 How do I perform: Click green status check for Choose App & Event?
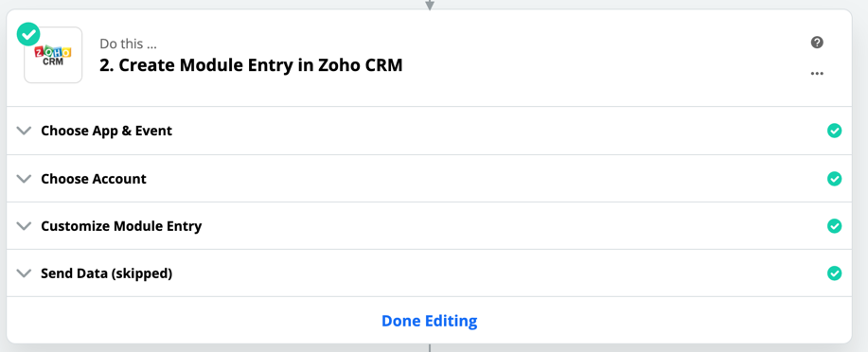click(x=834, y=131)
